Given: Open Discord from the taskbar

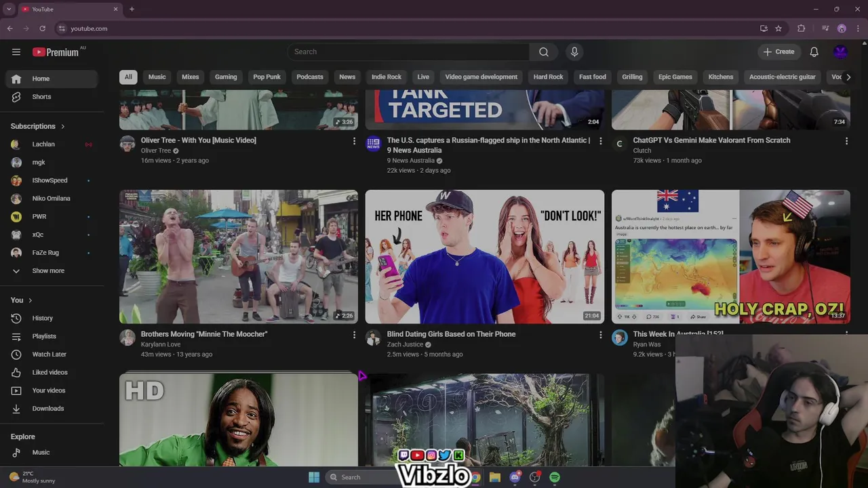Looking at the screenshot, I should (515, 477).
